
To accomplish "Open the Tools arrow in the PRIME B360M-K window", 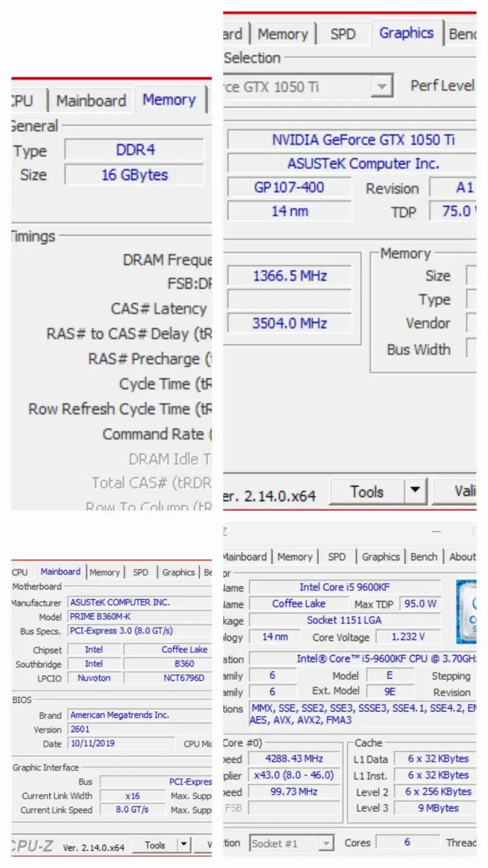I will coord(183,845).
